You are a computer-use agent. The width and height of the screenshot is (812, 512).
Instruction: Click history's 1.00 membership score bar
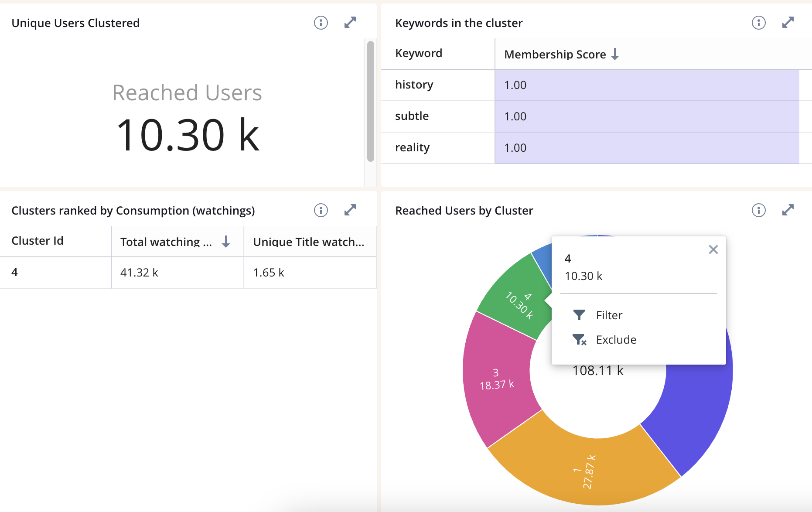tap(647, 85)
